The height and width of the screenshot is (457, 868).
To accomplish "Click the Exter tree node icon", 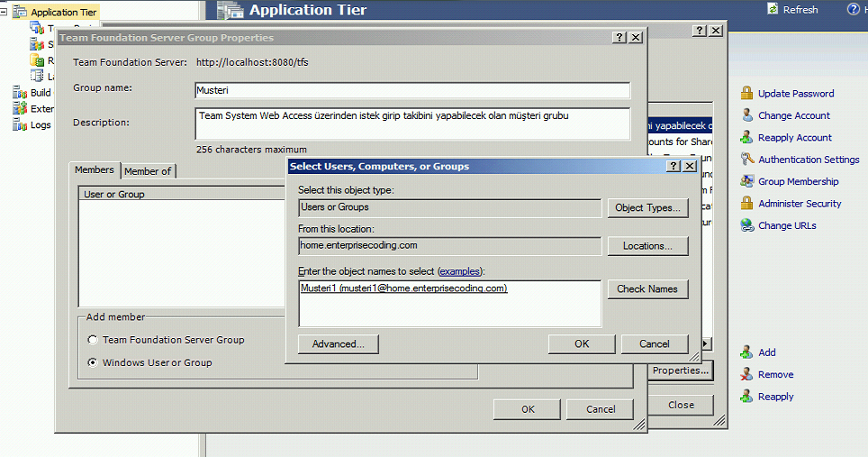I will 20,108.
